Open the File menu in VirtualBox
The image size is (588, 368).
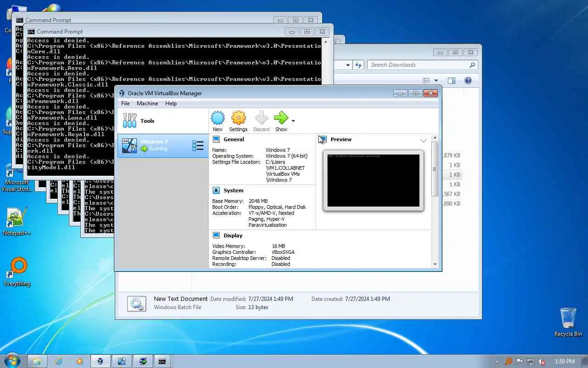click(x=125, y=103)
